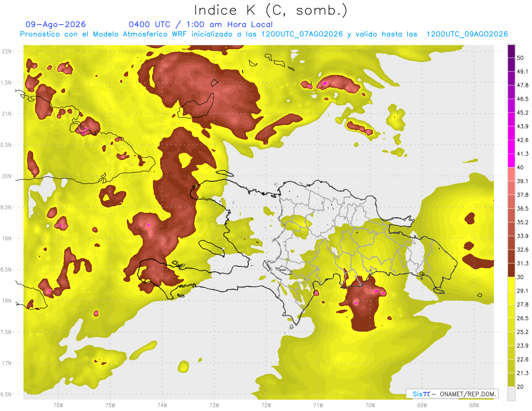The image size is (532, 411).
Task: Click the 'Pronóstico con el Modelo Atmosférico WRF' line
Action: click(264, 34)
